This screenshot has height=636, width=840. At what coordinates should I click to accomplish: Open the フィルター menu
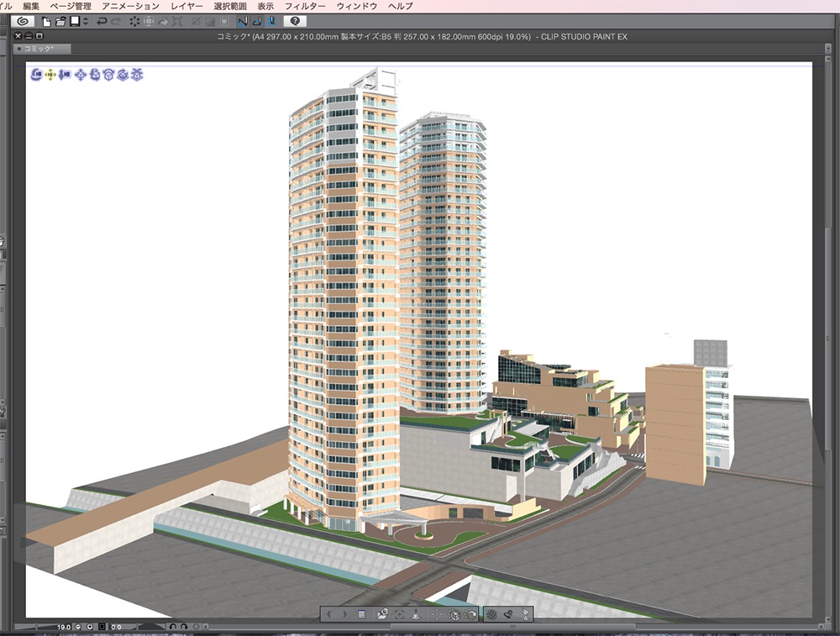tap(305, 6)
